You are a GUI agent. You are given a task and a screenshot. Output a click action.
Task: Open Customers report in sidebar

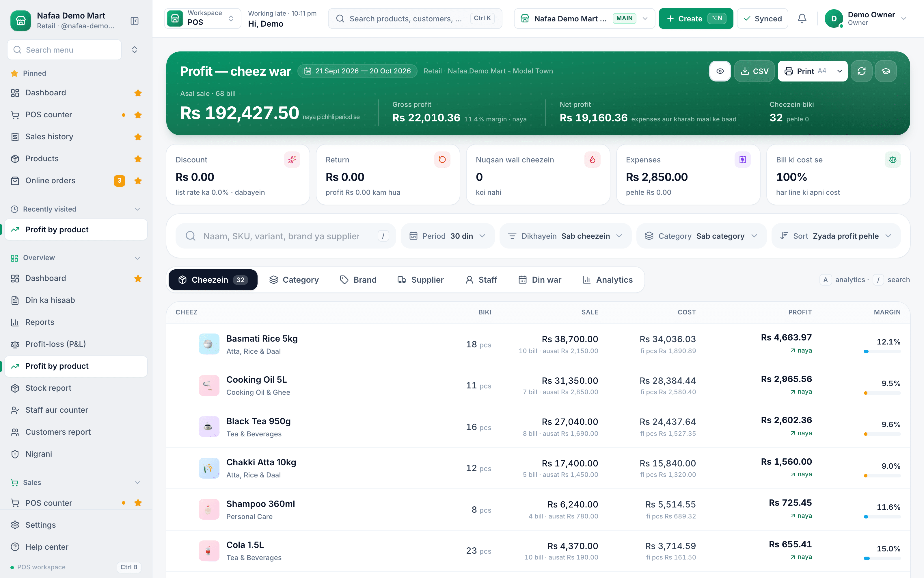pos(76,432)
